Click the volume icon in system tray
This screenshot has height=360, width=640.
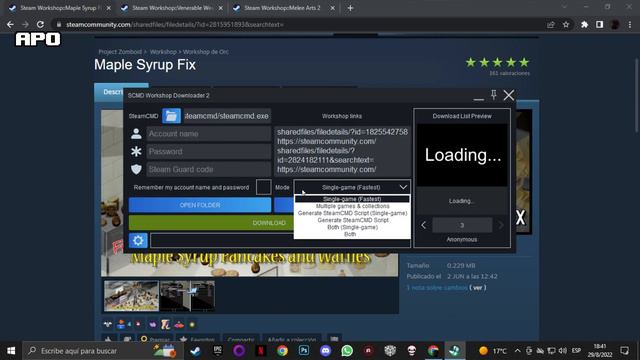click(x=563, y=351)
